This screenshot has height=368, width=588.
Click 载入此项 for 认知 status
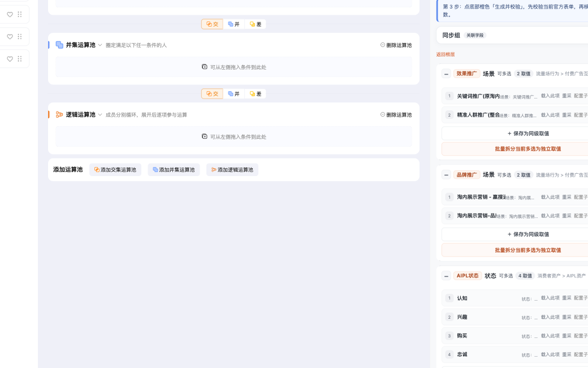pyautogui.click(x=550, y=298)
